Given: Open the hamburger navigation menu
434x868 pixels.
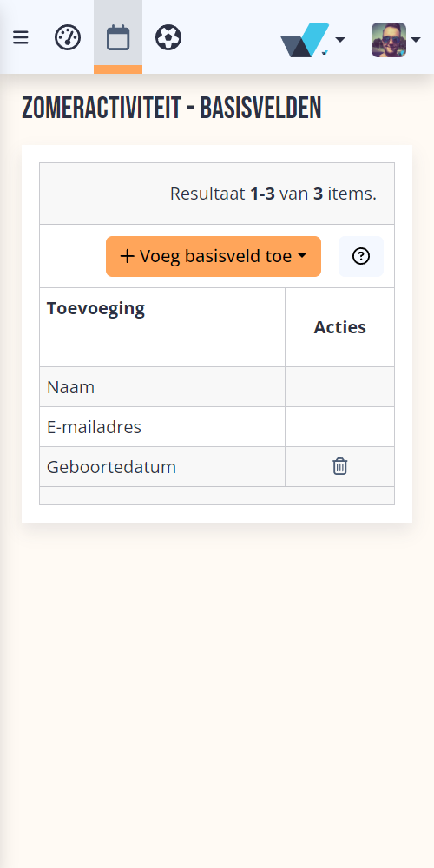Looking at the screenshot, I should 21,37.
